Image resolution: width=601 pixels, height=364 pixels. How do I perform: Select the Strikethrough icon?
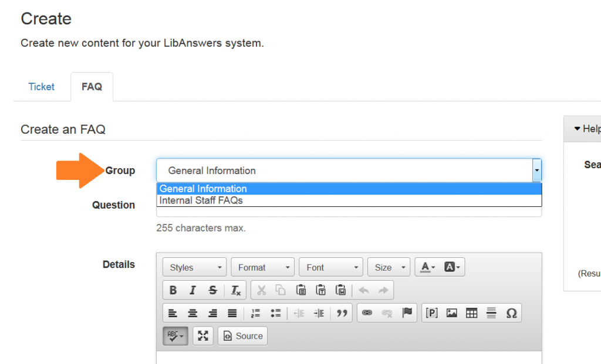click(x=212, y=290)
